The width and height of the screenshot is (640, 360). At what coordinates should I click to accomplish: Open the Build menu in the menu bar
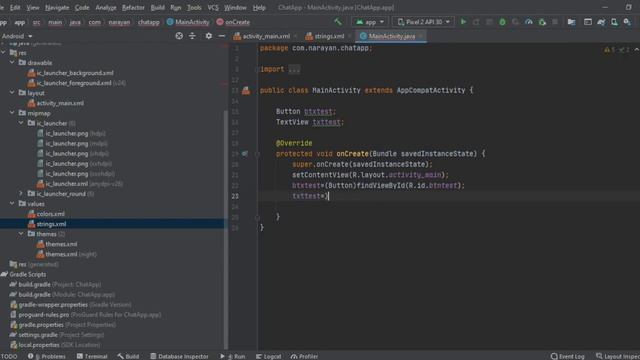158,7
